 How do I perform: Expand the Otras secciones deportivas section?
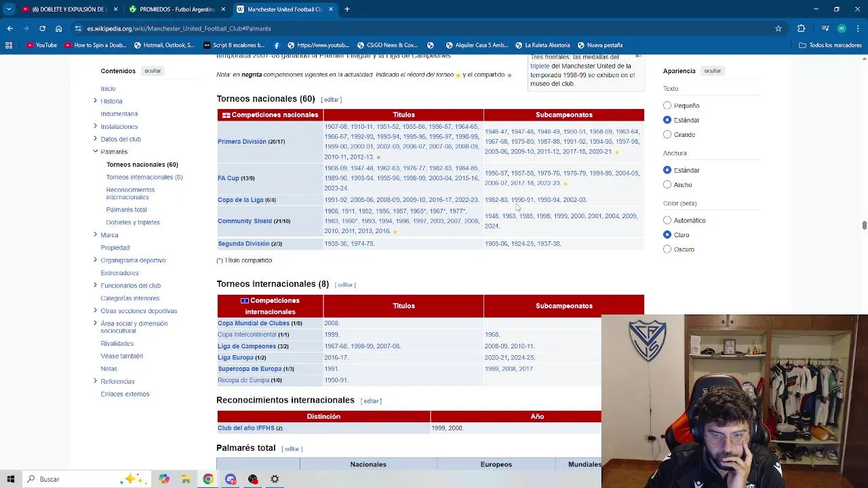[95, 310]
